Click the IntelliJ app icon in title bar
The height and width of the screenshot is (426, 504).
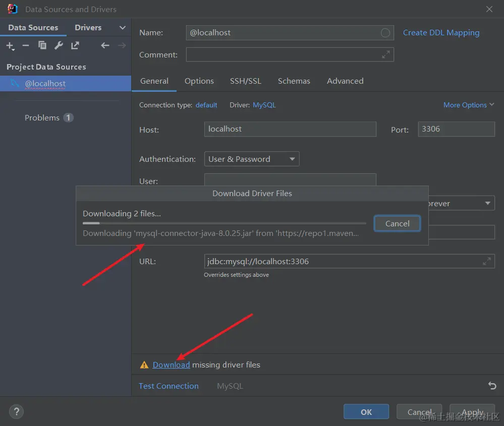point(12,9)
